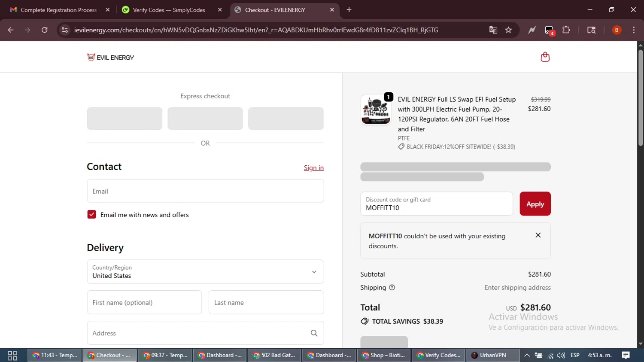644x362 pixels.
Task: Click the extension icon with red badge
Action: coord(550,30)
